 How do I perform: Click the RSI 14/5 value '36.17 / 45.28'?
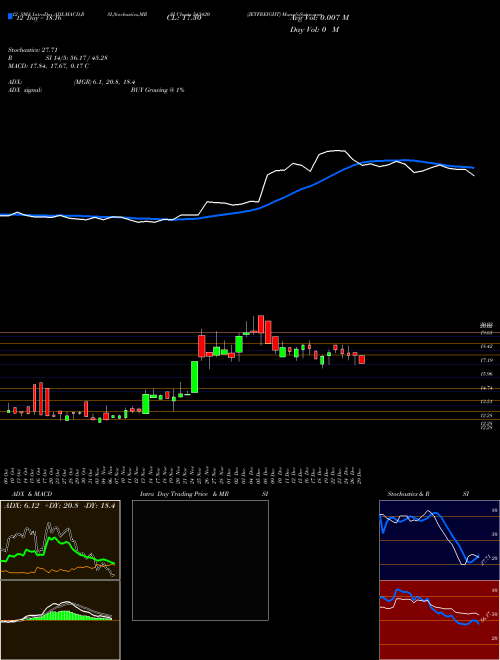click(87, 58)
